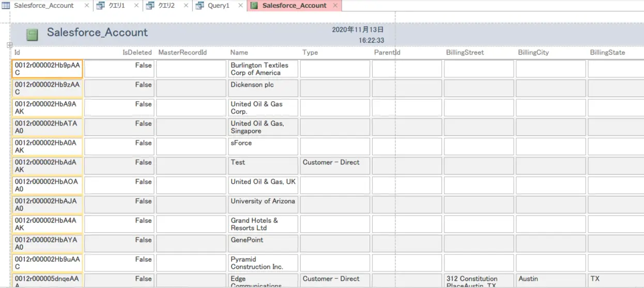Click the Id field 0012r000002Hb9zAAC
644x288 pixels.
[47, 88]
